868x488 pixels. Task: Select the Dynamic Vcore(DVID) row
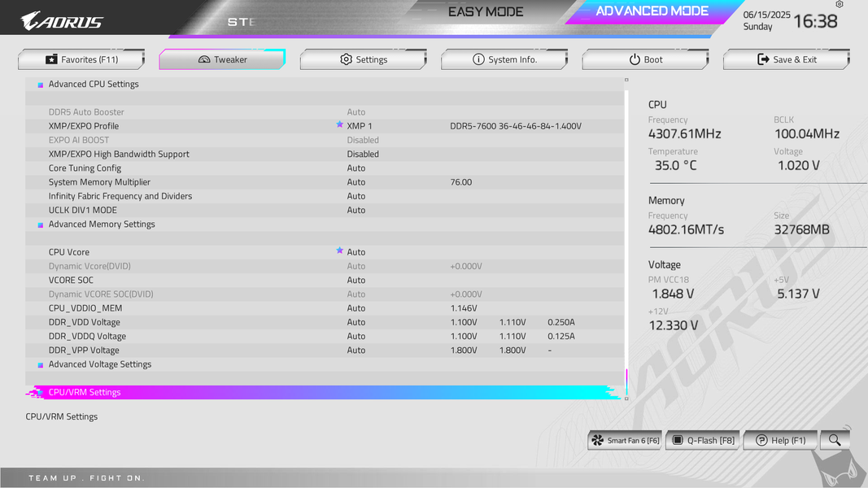pos(325,266)
